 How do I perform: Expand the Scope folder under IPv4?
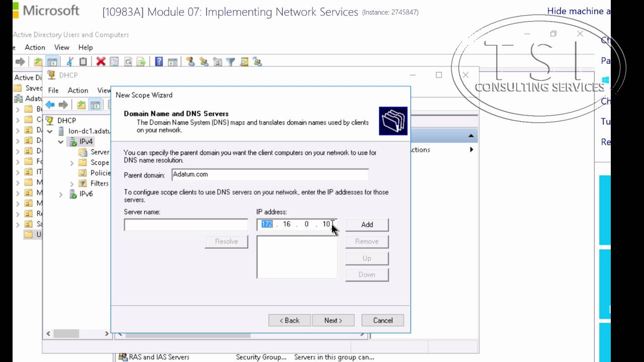point(71,163)
